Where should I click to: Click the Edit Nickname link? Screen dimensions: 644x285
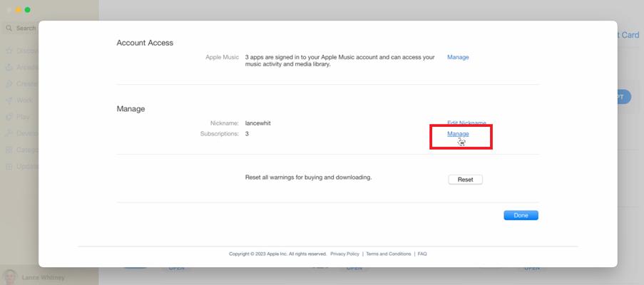click(466, 123)
